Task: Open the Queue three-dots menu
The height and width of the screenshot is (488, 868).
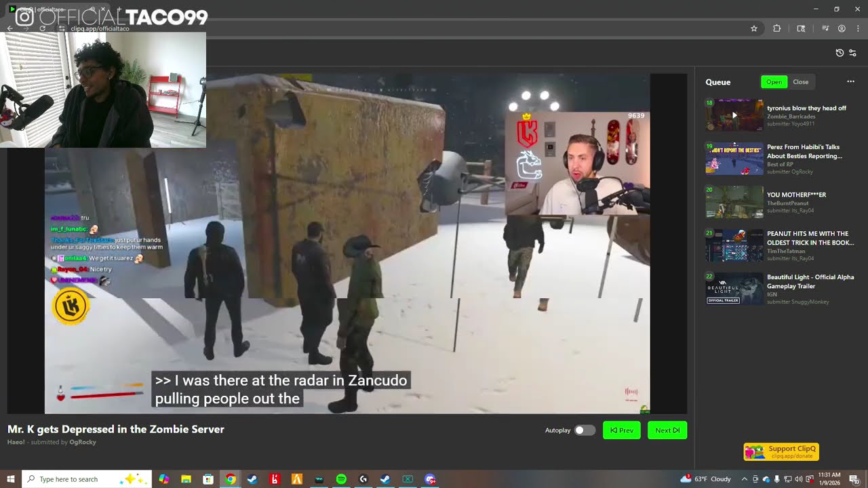Action: tap(850, 82)
